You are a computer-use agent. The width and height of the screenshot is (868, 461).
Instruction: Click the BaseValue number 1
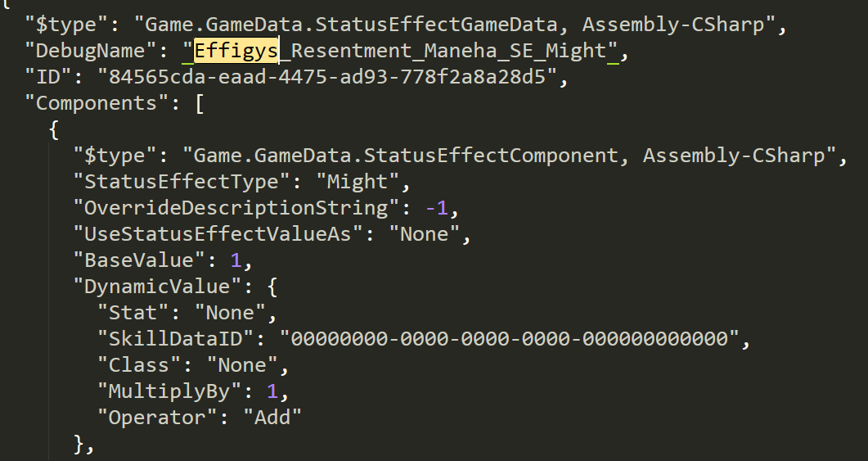236,261
